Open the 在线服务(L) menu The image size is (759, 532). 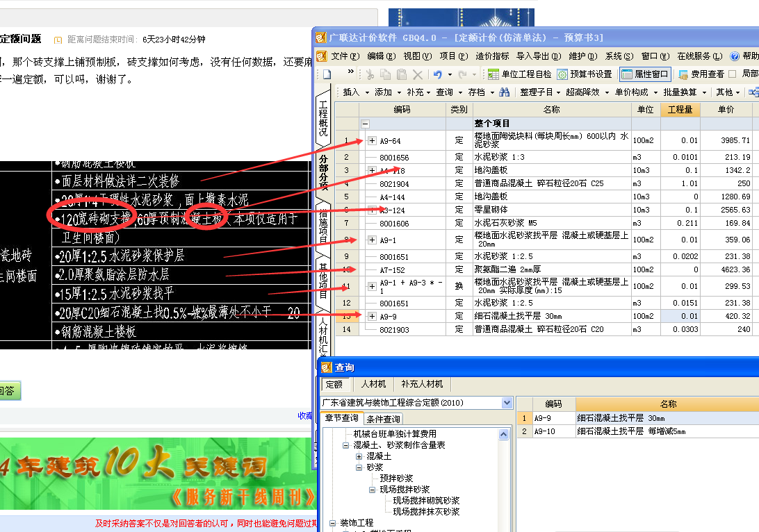699,56
